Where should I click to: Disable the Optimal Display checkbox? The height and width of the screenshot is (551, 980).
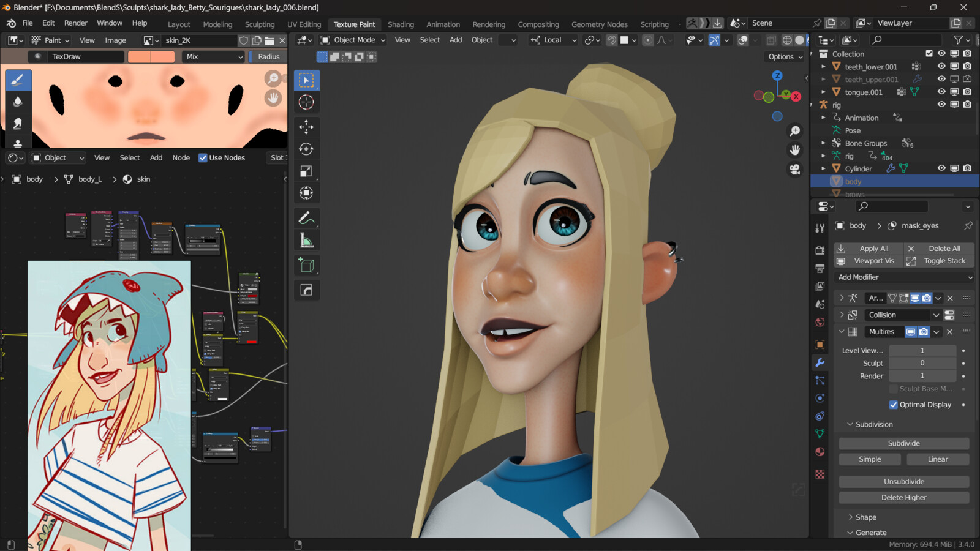[893, 405]
